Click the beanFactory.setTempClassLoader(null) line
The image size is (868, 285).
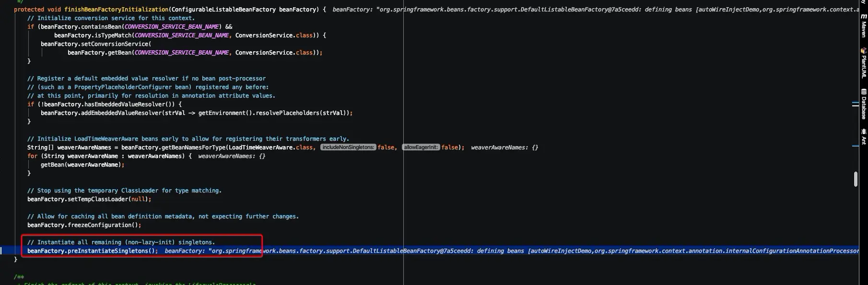(89, 199)
